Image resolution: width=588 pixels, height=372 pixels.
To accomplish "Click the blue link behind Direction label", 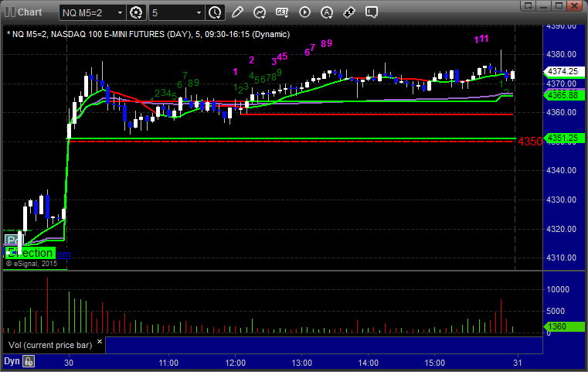I will (63, 254).
